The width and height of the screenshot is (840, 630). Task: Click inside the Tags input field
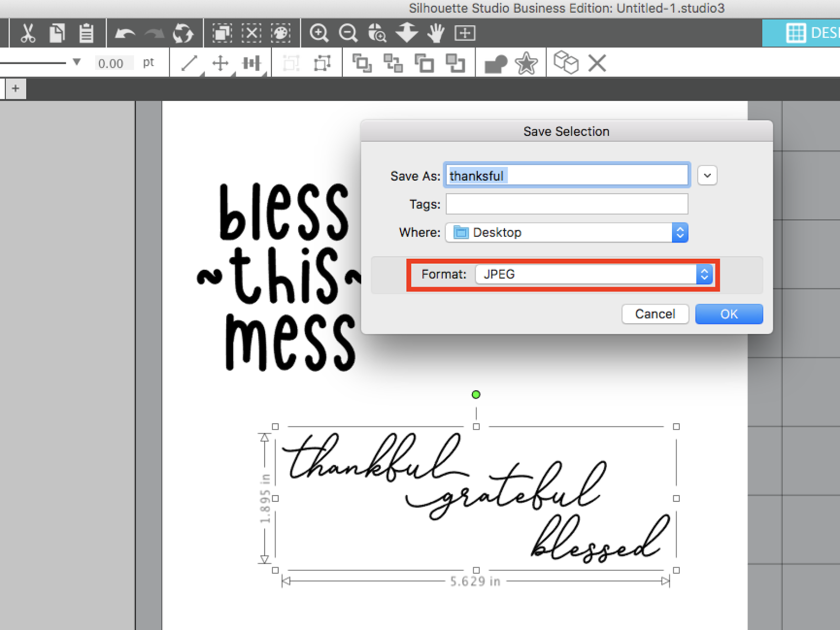click(x=566, y=204)
